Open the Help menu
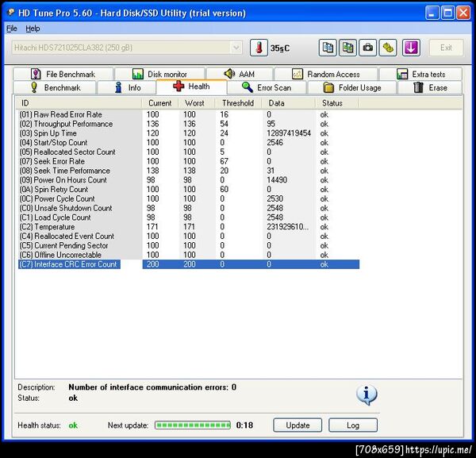Screen dimensions: 476x458 [33, 29]
